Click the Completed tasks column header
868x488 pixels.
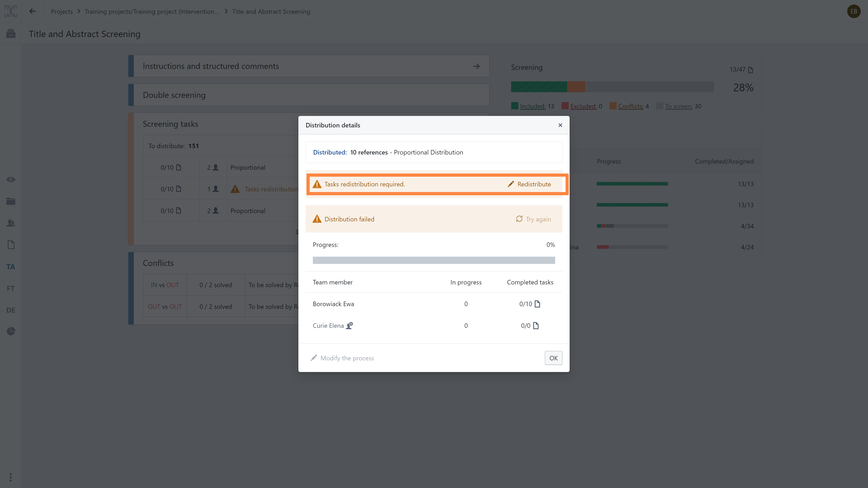[530, 282]
